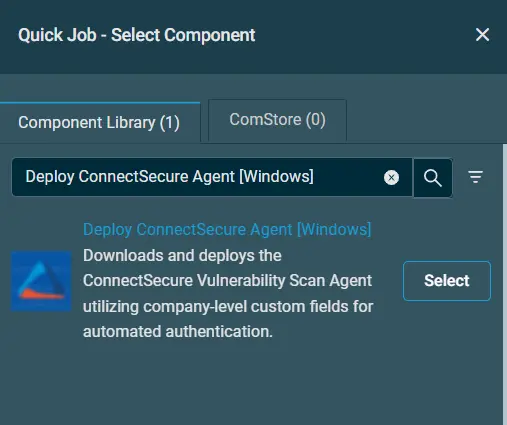This screenshot has height=425, width=507.
Task: Click the vertical scrollbar on the right
Action: point(505,284)
